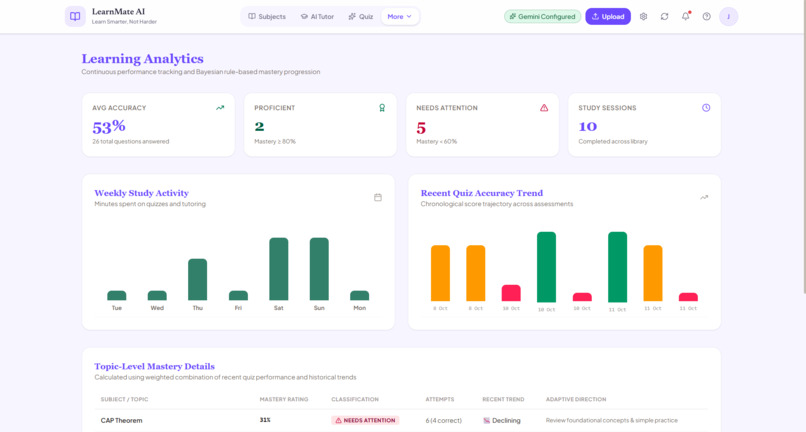Click the Subject / Topic column header
Viewport: 806px width, 432px height.
click(124, 399)
